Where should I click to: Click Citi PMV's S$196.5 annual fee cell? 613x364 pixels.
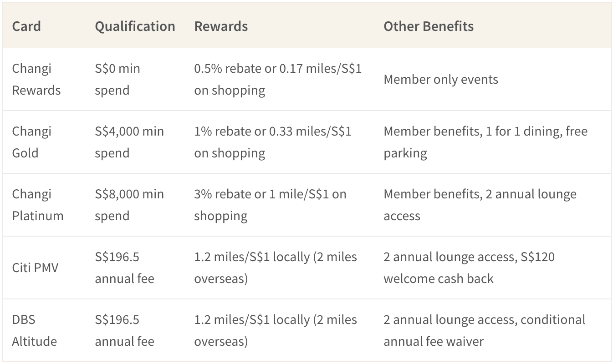pyautogui.click(x=124, y=268)
